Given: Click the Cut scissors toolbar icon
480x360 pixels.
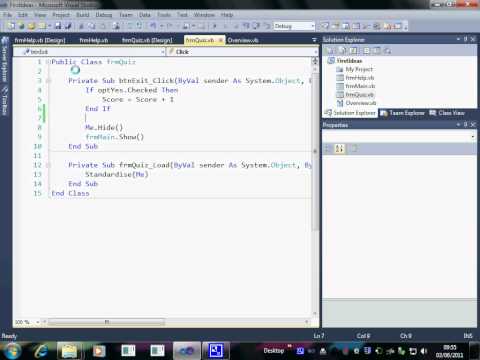Looking at the screenshot, I should click(81, 26).
